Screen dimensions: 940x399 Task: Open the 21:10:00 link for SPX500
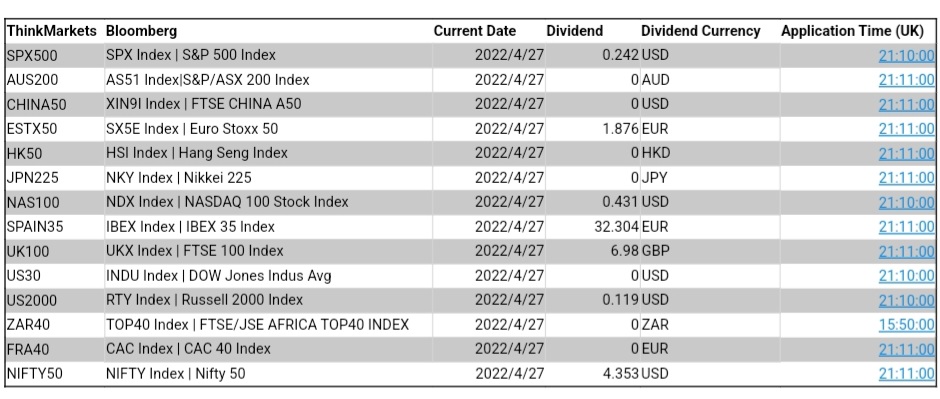[906, 56]
